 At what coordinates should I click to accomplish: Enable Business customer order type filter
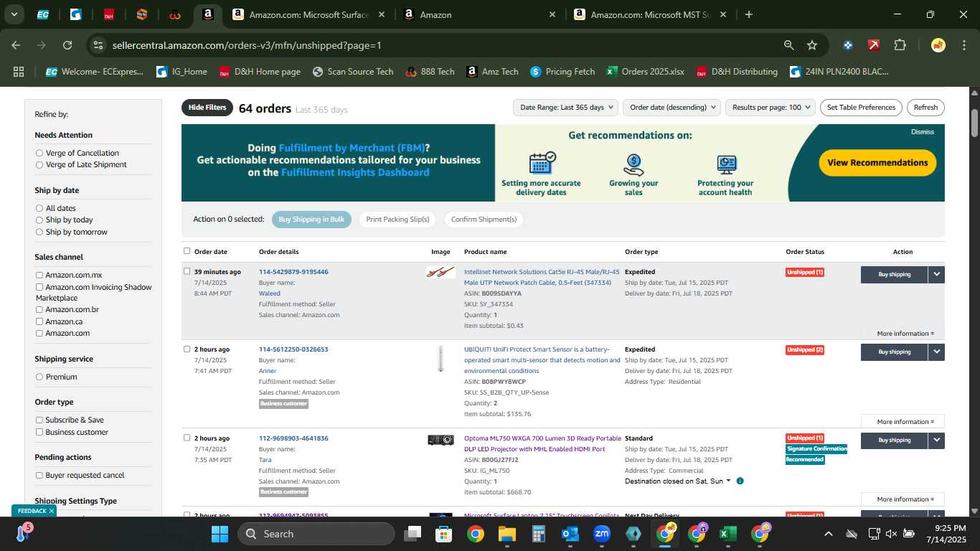(x=39, y=432)
